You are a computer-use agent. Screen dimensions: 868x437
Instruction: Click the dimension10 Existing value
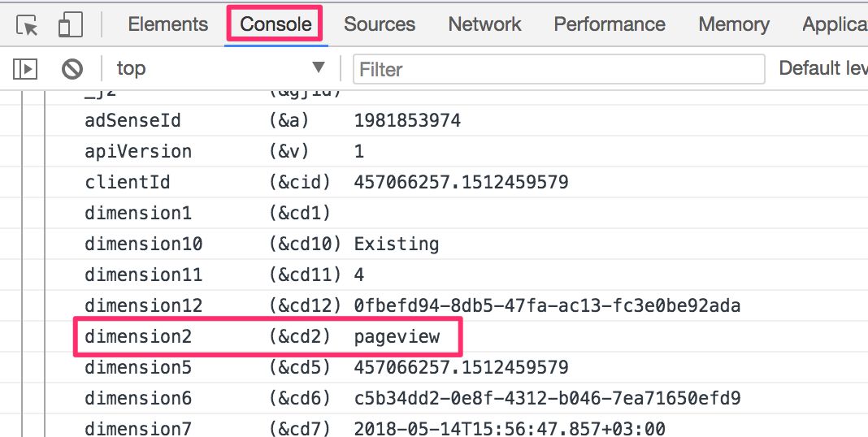pyautogui.click(x=397, y=244)
